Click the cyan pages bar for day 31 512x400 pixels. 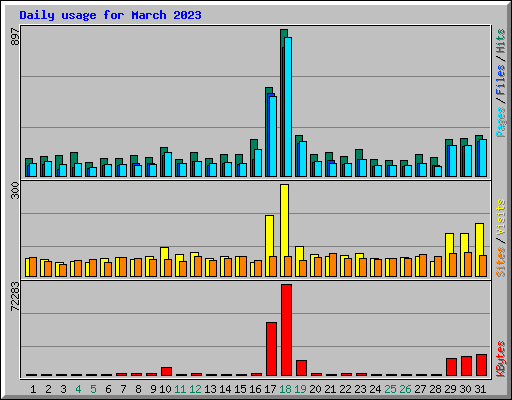tap(483, 158)
